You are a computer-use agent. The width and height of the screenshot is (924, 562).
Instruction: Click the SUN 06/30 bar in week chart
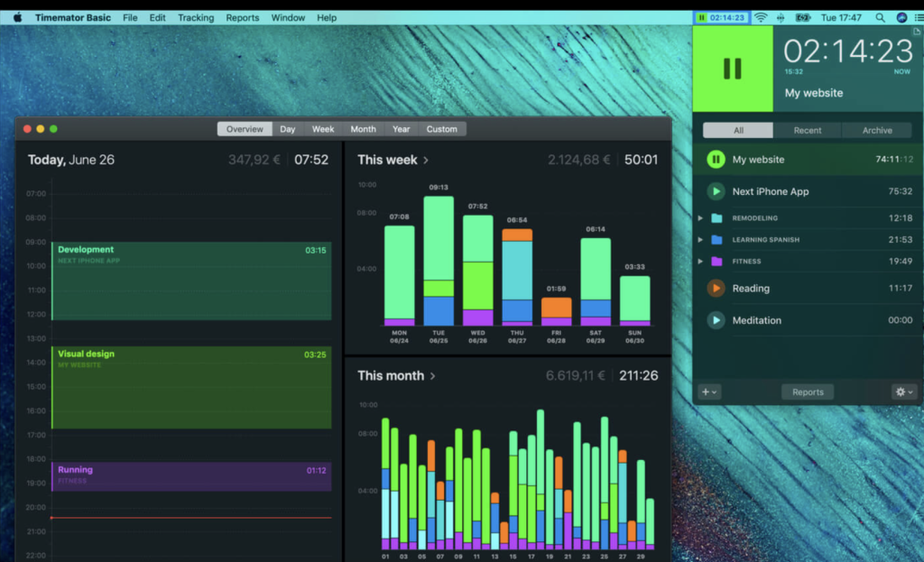pos(634,301)
